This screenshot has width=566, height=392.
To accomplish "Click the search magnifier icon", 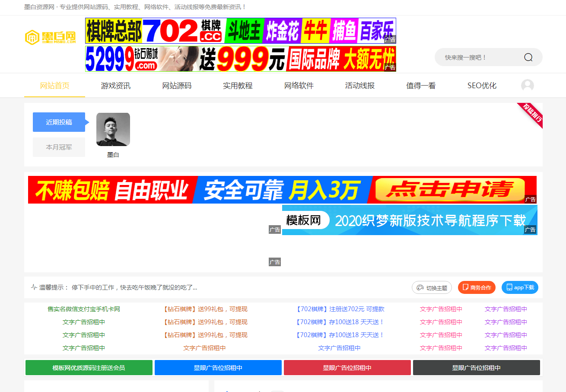I will tap(528, 57).
